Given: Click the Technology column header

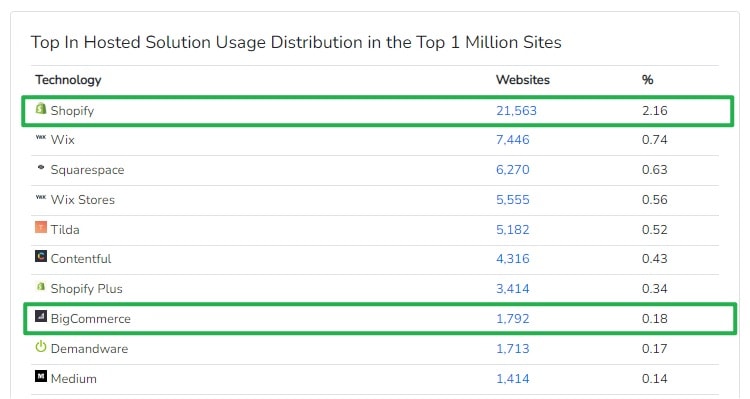Looking at the screenshot, I should point(68,80).
